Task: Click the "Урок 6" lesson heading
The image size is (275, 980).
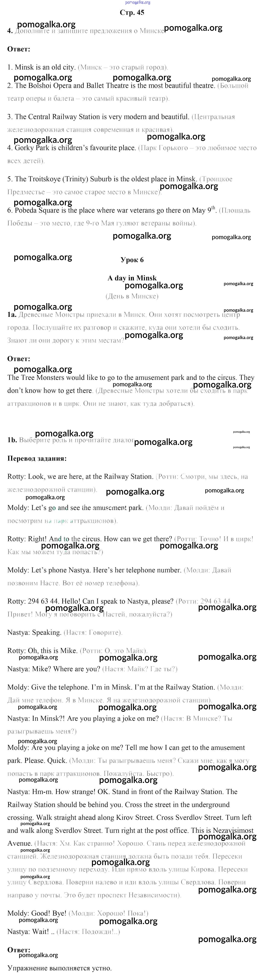Action: click(x=132, y=260)
